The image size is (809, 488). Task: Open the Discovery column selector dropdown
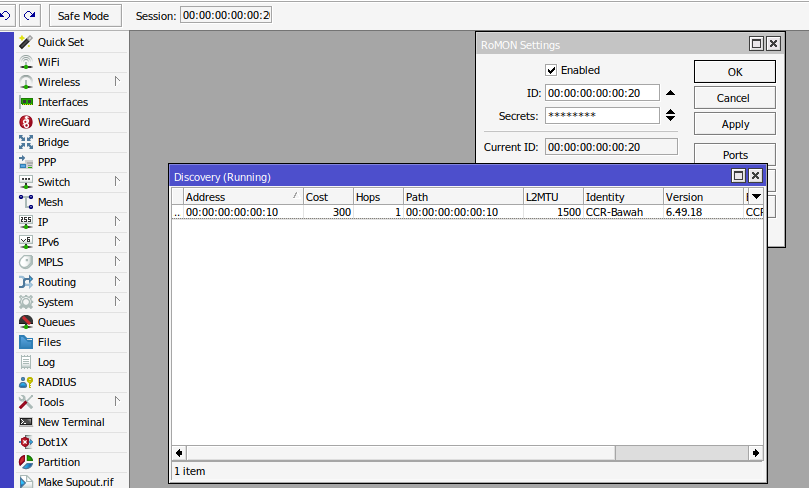756,197
